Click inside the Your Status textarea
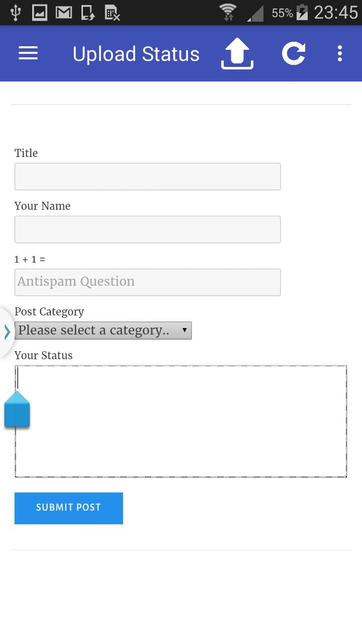This screenshot has width=362, height=644. pos(181,421)
